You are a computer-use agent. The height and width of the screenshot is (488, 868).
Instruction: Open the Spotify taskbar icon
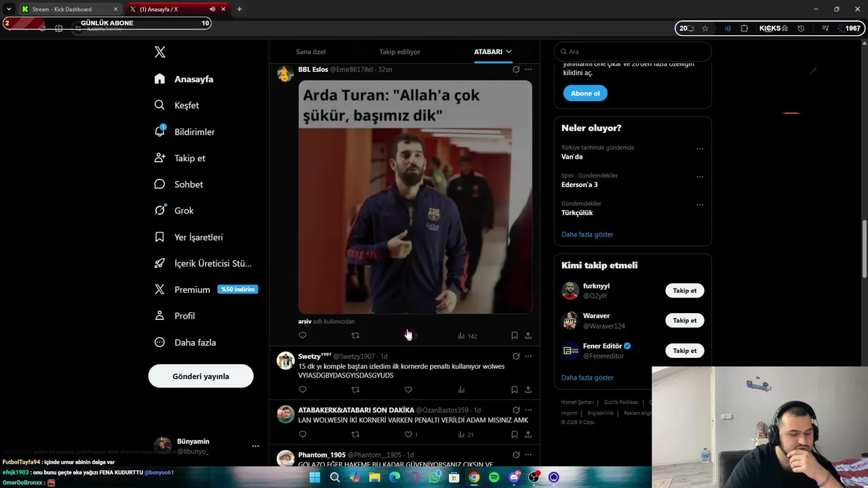pyautogui.click(x=494, y=477)
